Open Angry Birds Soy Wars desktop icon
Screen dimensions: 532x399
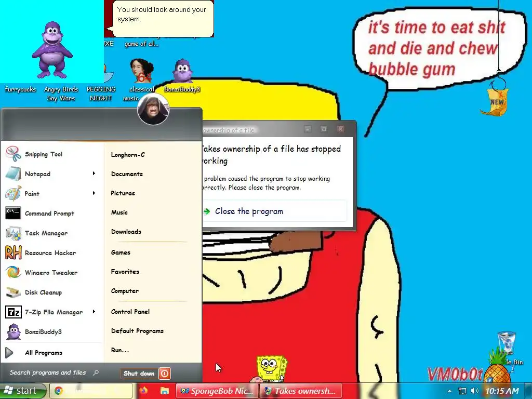pyautogui.click(x=61, y=94)
